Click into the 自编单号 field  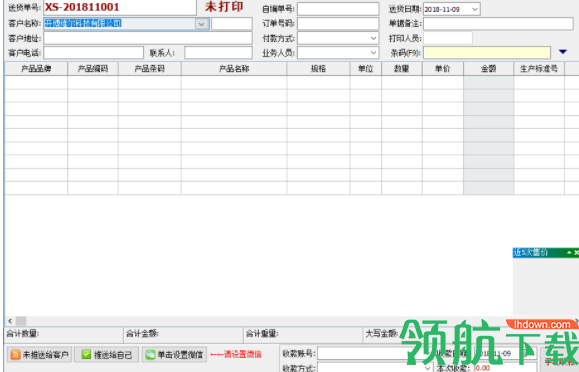338,9
